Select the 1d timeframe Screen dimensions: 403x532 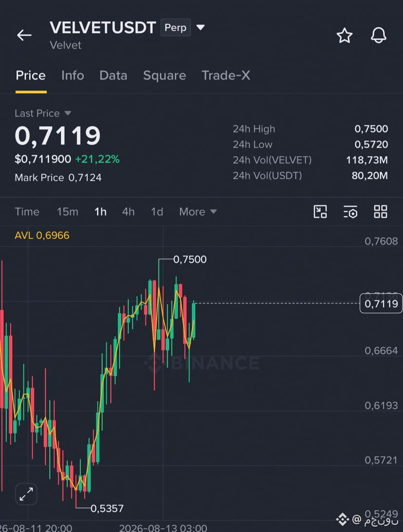point(157,212)
